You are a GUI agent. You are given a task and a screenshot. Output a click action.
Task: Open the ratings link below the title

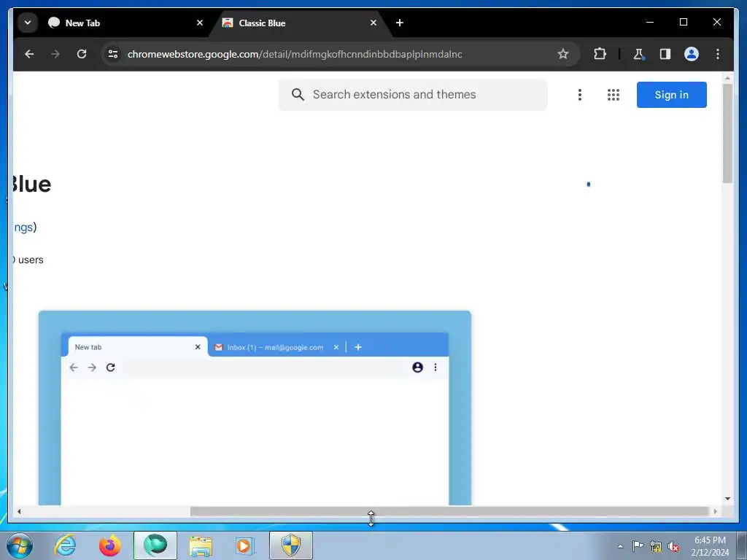(x=23, y=227)
